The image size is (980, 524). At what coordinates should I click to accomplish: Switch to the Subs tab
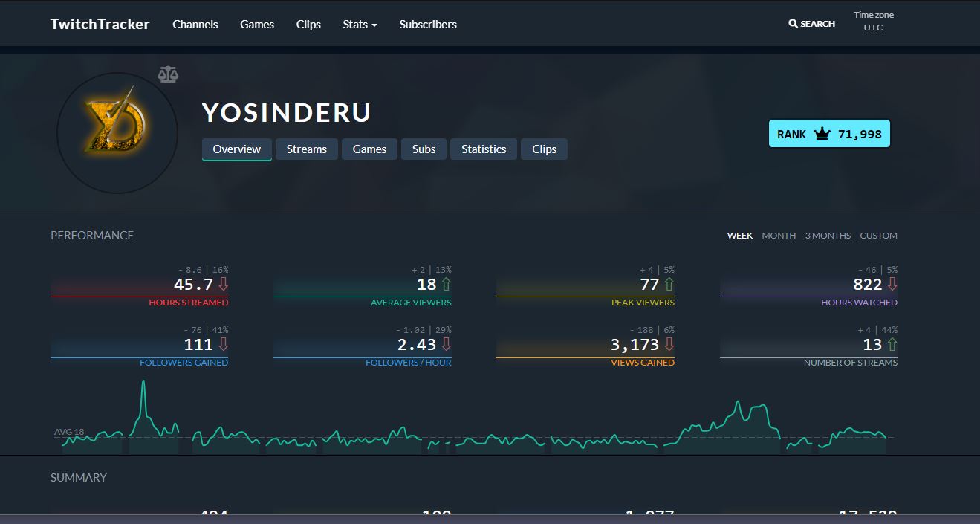pyautogui.click(x=424, y=149)
